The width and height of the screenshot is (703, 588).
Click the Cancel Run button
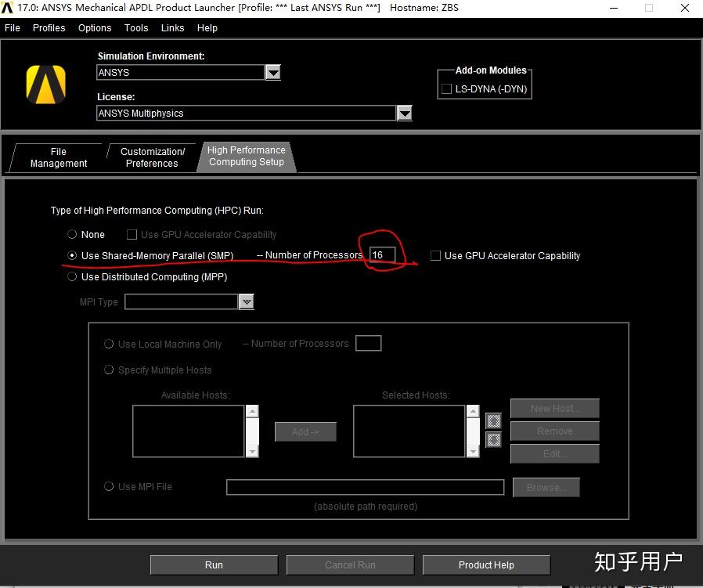click(350, 565)
